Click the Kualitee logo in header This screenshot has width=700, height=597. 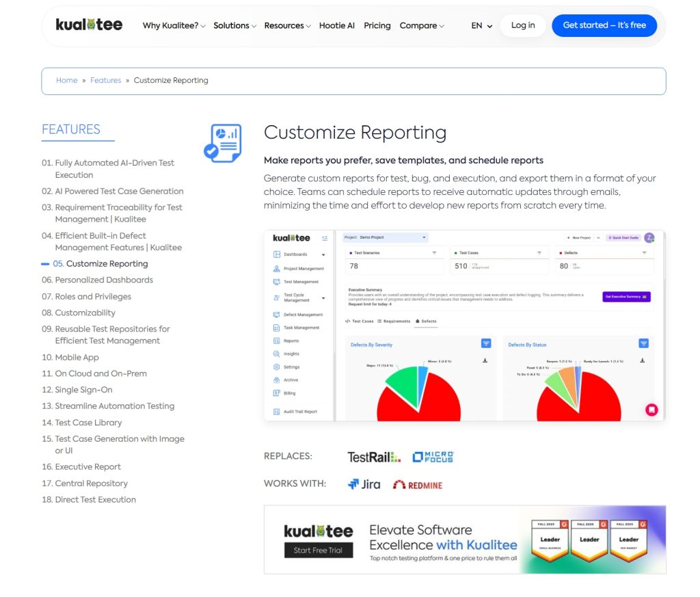pos(89,25)
